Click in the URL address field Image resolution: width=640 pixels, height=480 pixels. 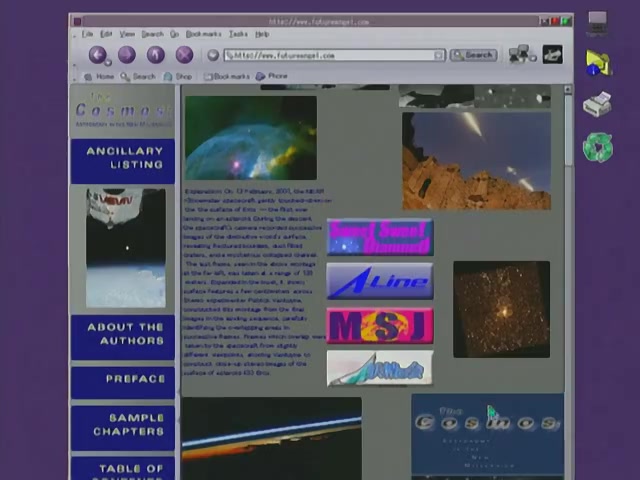(330, 55)
